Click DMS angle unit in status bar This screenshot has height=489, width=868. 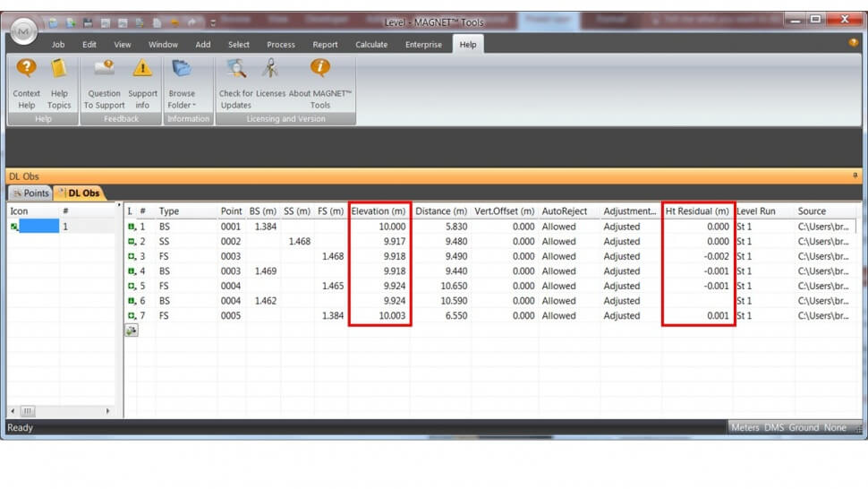pos(774,427)
